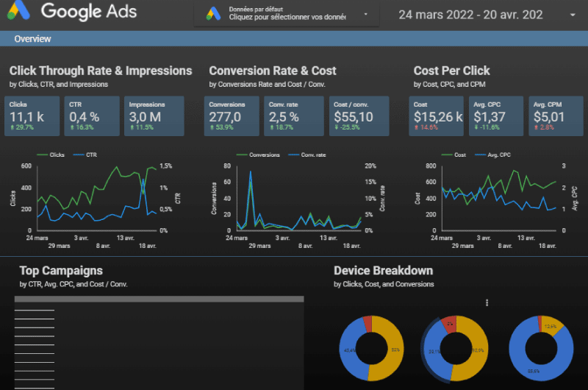The image size is (588, 390).
Task: Open the data source selector dropdown
Action: coord(286,14)
